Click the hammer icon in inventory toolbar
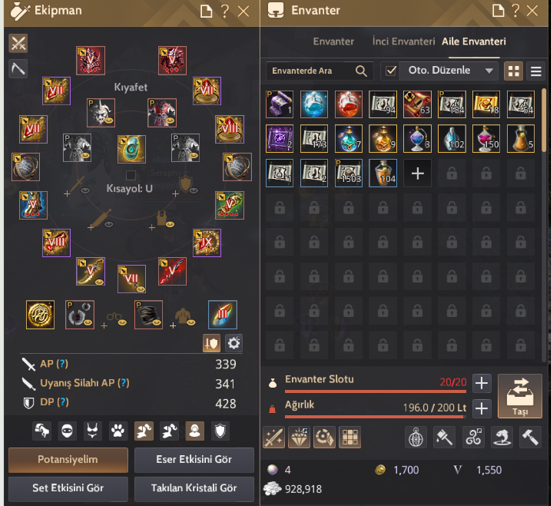Viewport: 551px width, 506px height. click(530, 437)
